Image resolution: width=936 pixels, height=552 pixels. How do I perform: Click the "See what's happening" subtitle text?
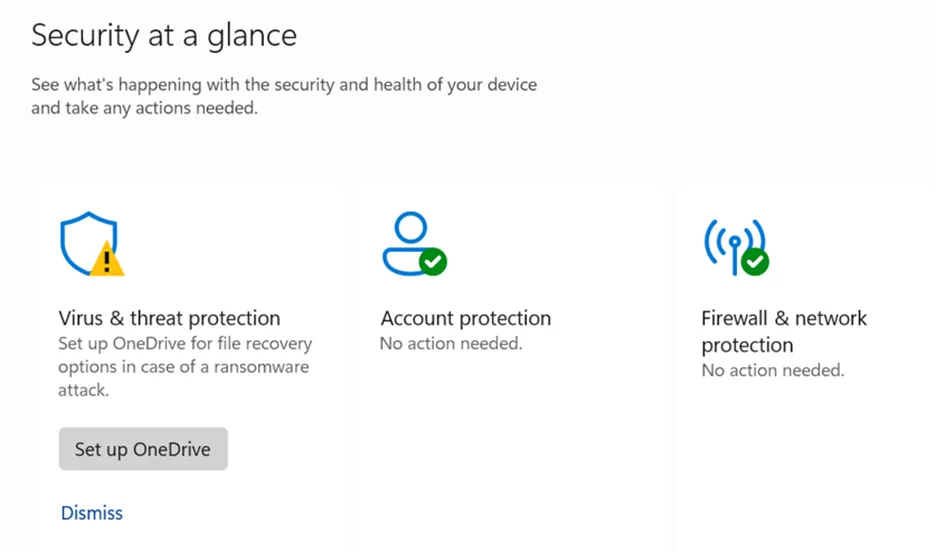click(x=284, y=96)
